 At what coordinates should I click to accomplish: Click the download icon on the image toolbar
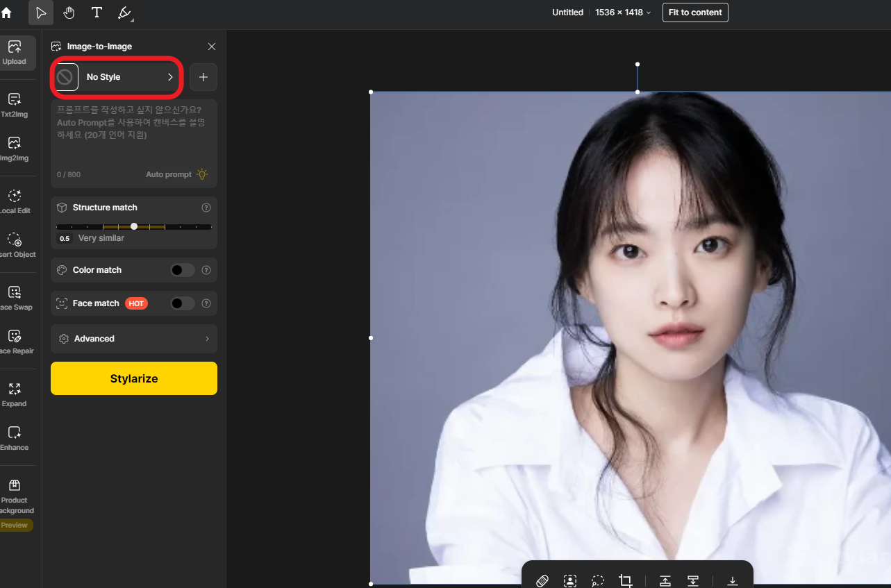[x=732, y=580]
